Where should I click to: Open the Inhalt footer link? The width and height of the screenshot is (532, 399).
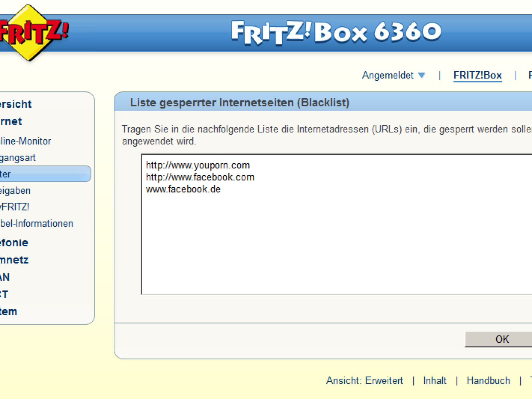435,380
